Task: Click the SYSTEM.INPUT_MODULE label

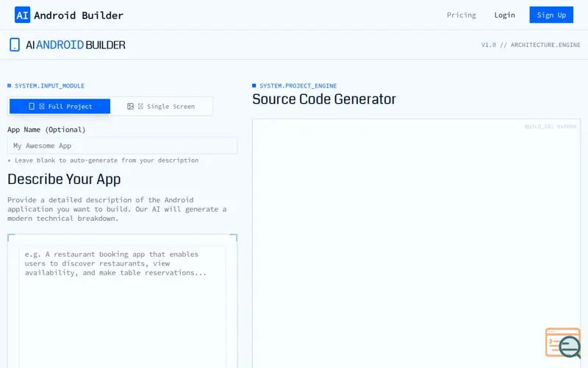Action: [x=49, y=86]
